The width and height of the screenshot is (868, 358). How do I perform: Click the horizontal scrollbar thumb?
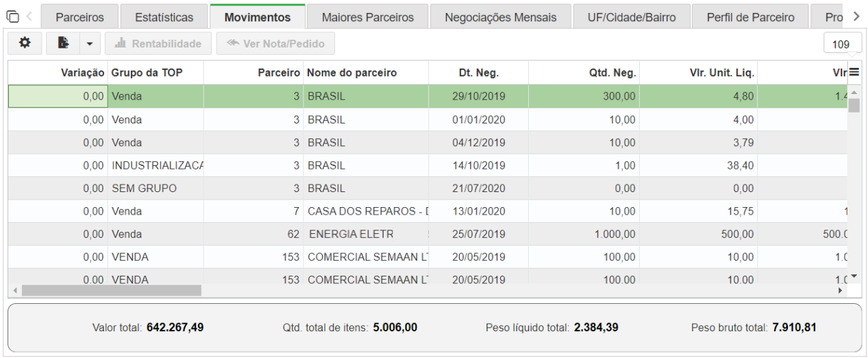coord(112,291)
